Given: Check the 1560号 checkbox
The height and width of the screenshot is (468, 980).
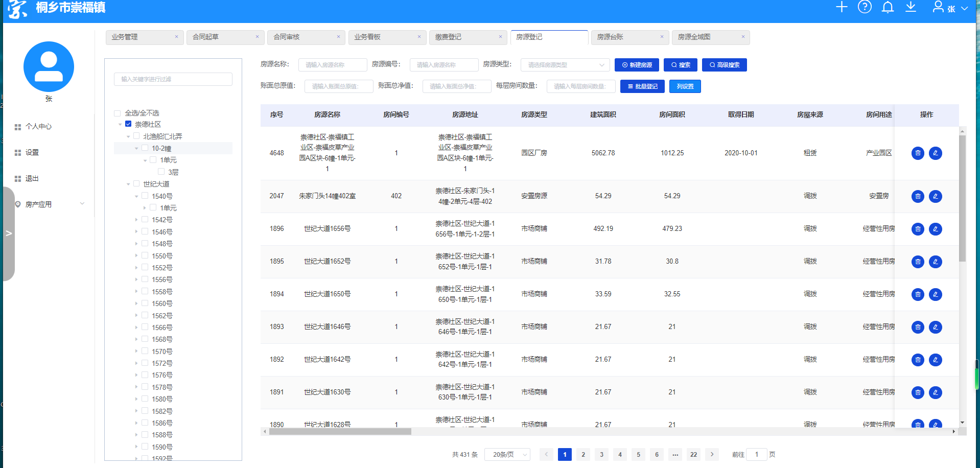Looking at the screenshot, I should [145, 303].
